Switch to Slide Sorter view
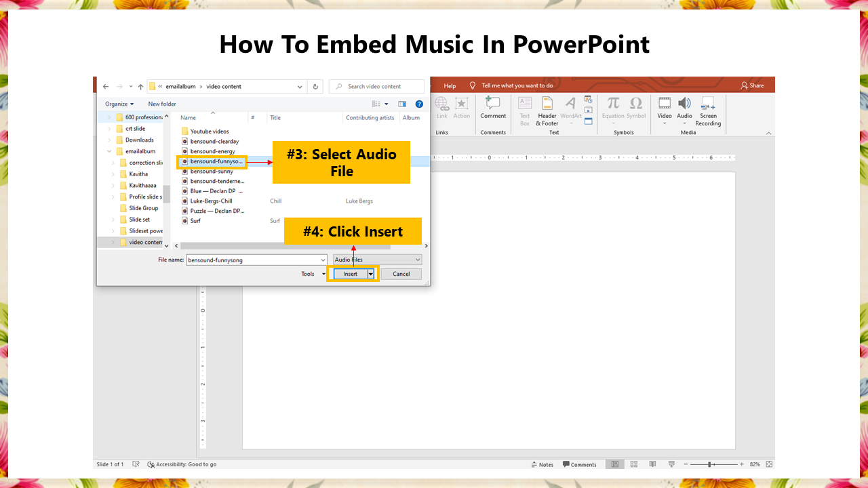The image size is (868, 488). 634,464
